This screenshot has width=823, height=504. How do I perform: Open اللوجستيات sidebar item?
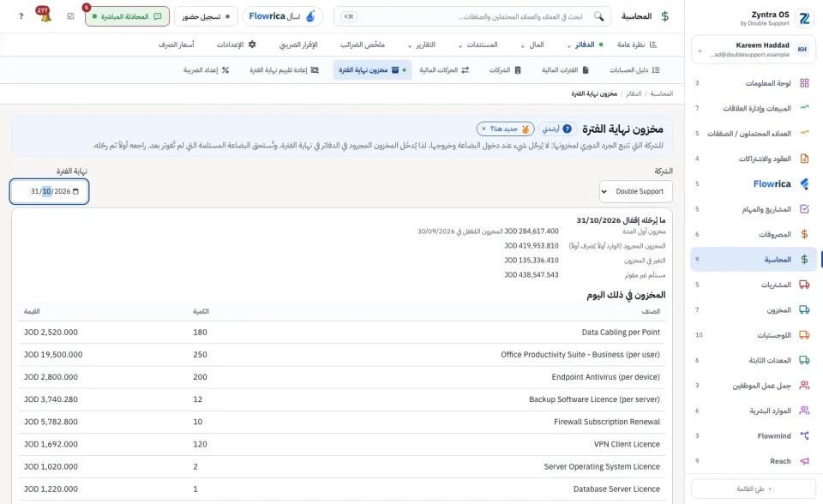pos(754,335)
